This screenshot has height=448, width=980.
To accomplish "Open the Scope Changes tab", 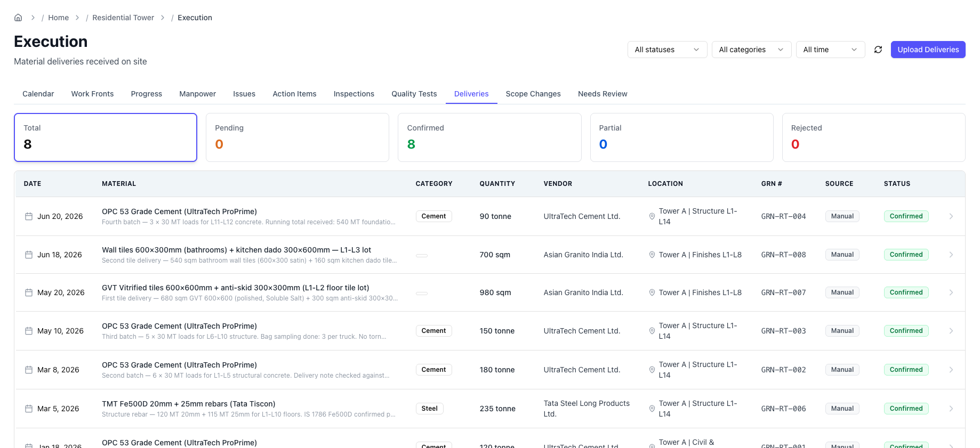I will click(533, 94).
